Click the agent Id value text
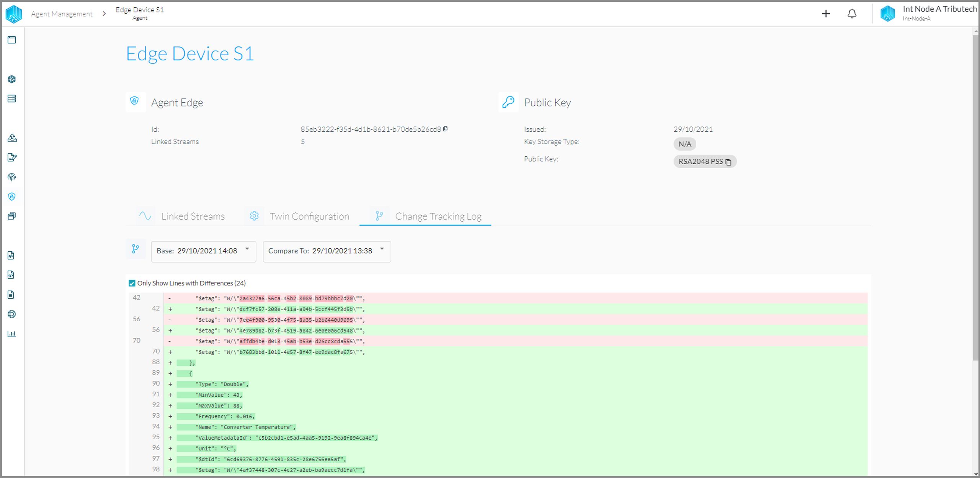This screenshot has width=980, height=478. click(371, 129)
